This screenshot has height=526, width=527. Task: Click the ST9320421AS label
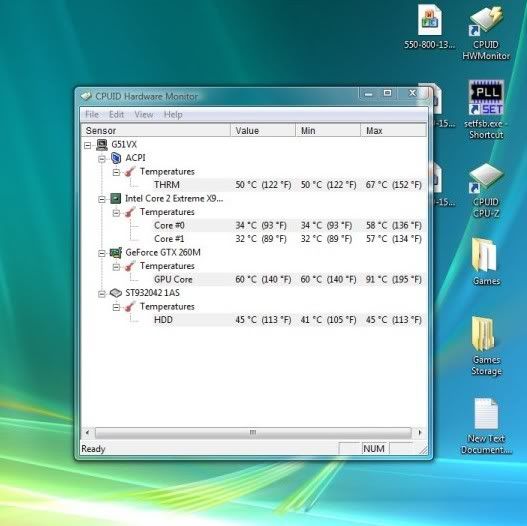[x=153, y=293]
